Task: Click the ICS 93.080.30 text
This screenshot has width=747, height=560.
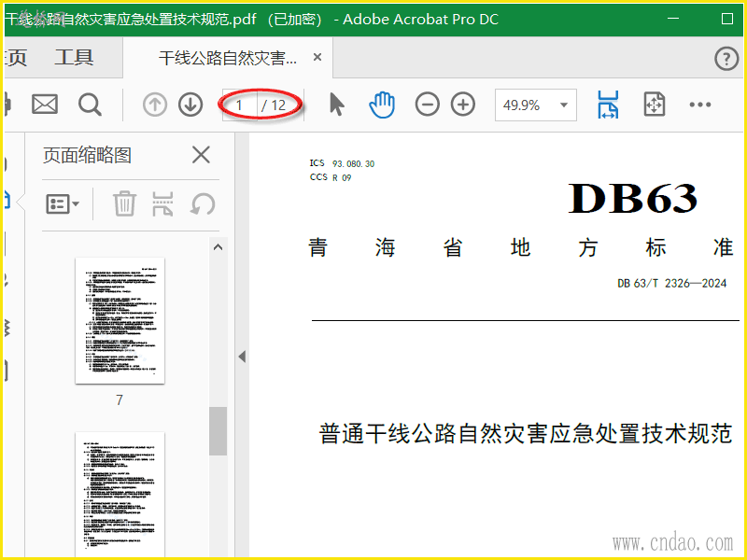Action: pyautogui.click(x=342, y=163)
